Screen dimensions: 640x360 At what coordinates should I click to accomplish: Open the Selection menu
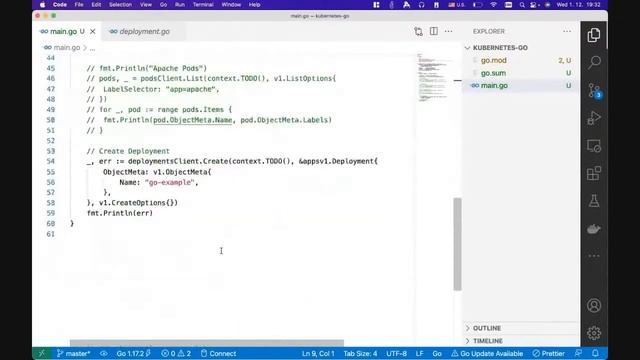[x=120, y=5]
